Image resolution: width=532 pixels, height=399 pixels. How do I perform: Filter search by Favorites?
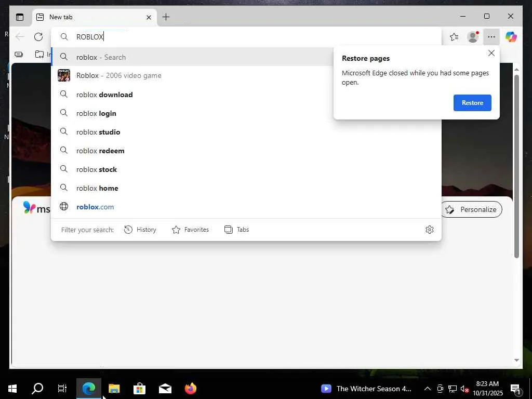click(190, 230)
